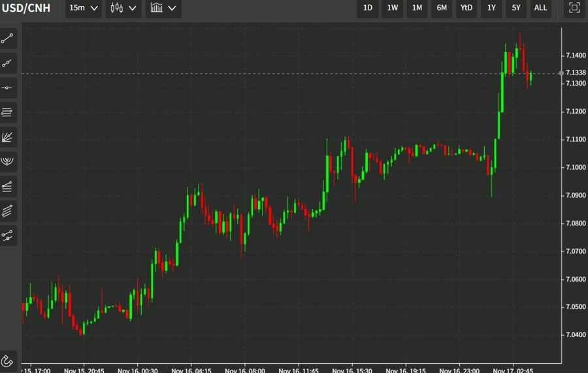Select the Fibonacci arcs tool

7,161
